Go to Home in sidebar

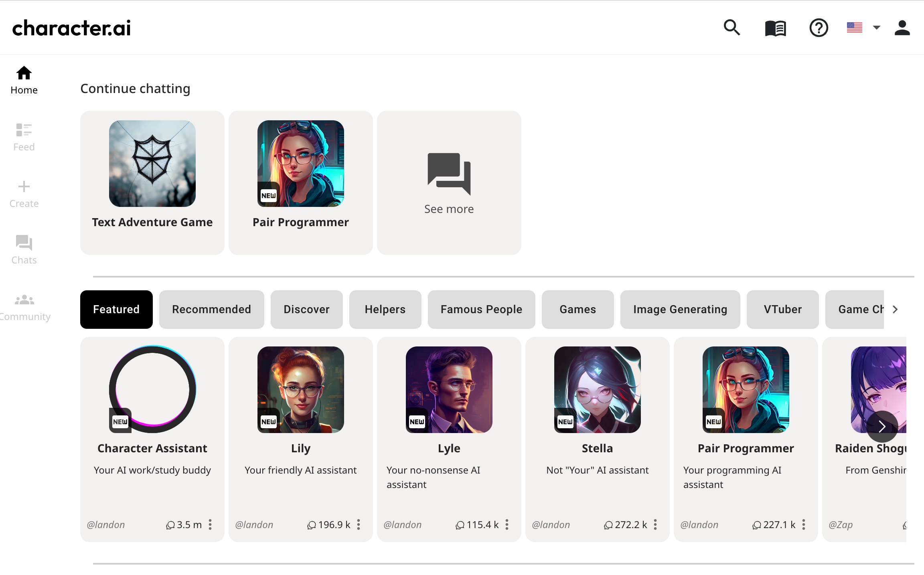point(24,80)
